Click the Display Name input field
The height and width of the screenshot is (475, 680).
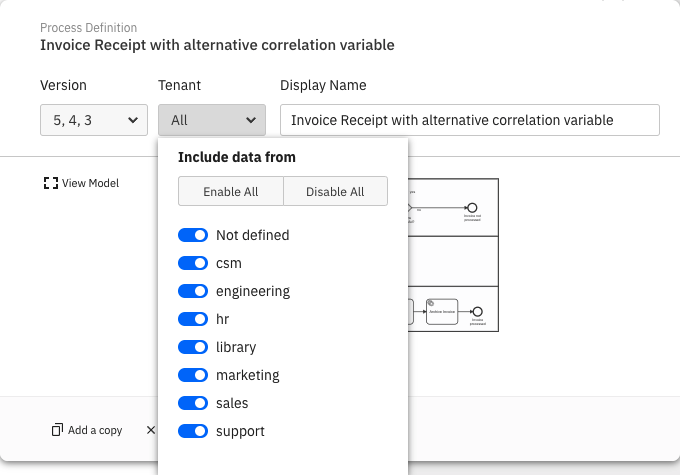(469, 120)
